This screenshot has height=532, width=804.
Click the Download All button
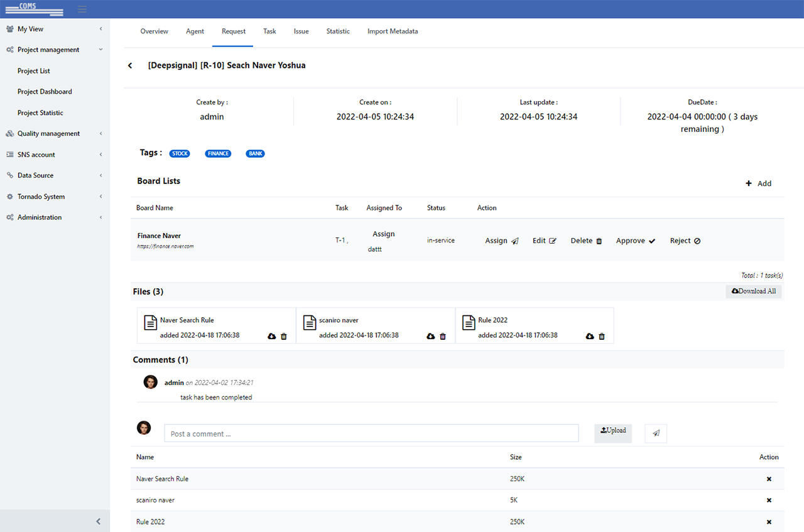click(x=754, y=291)
